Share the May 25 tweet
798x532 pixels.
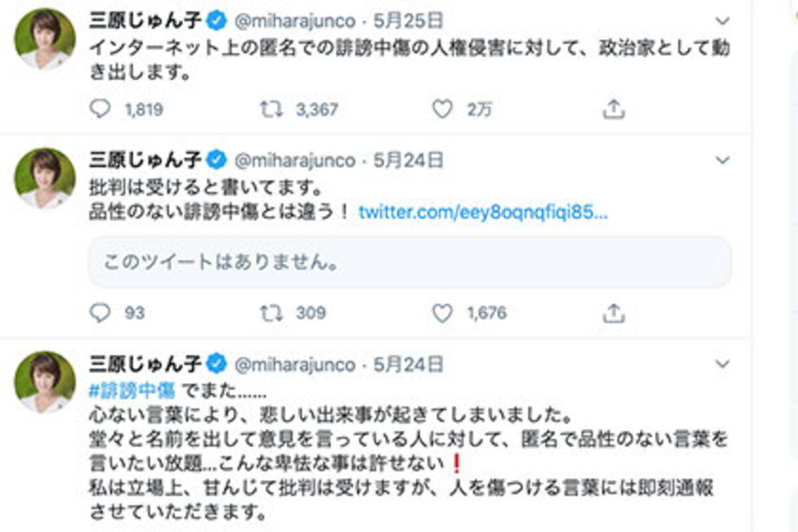click(613, 109)
